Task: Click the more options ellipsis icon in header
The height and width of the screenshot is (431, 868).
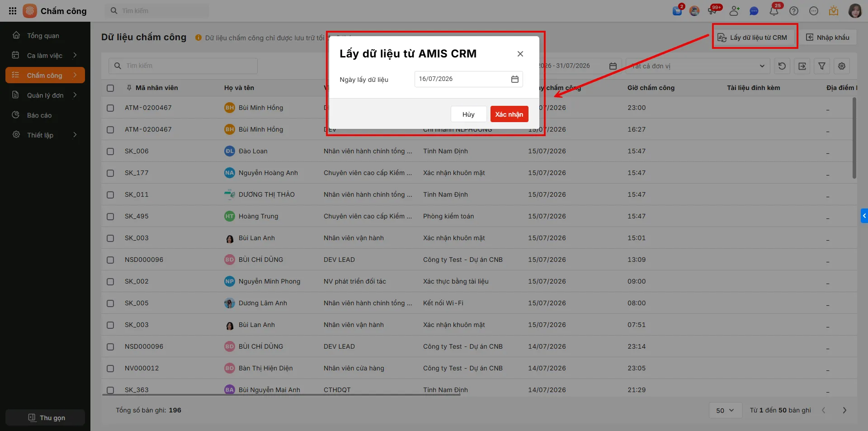Action: pos(814,11)
